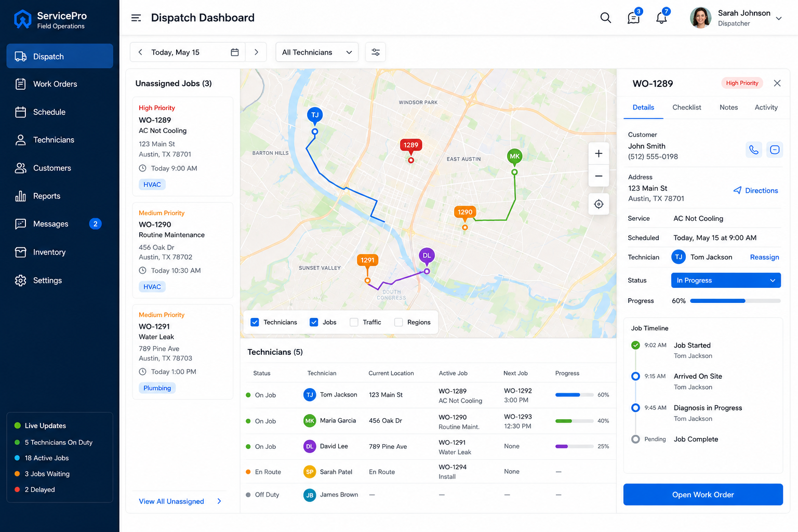Image resolution: width=798 pixels, height=532 pixels.
Task: Switch to the Checklist tab
Action: click(686, 108)
